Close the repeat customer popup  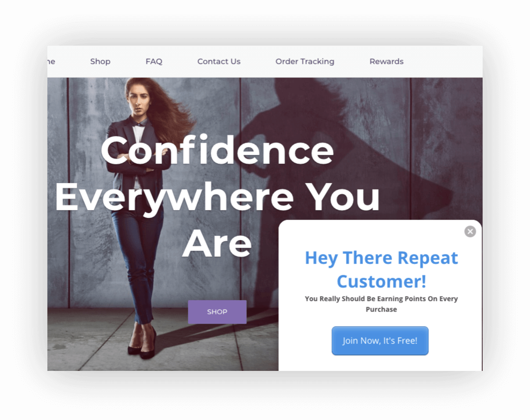pos(470,231)
